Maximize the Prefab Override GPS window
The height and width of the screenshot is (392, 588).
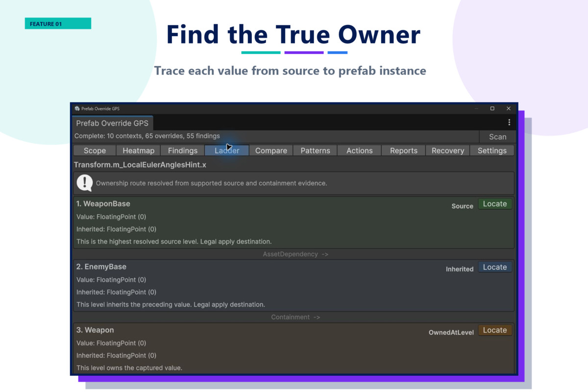point(492,108)
